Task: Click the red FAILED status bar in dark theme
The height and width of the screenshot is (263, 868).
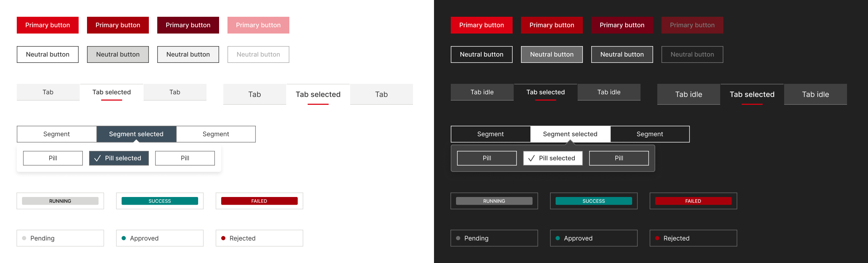Action: pyautogui.click(x=693, y=201)
